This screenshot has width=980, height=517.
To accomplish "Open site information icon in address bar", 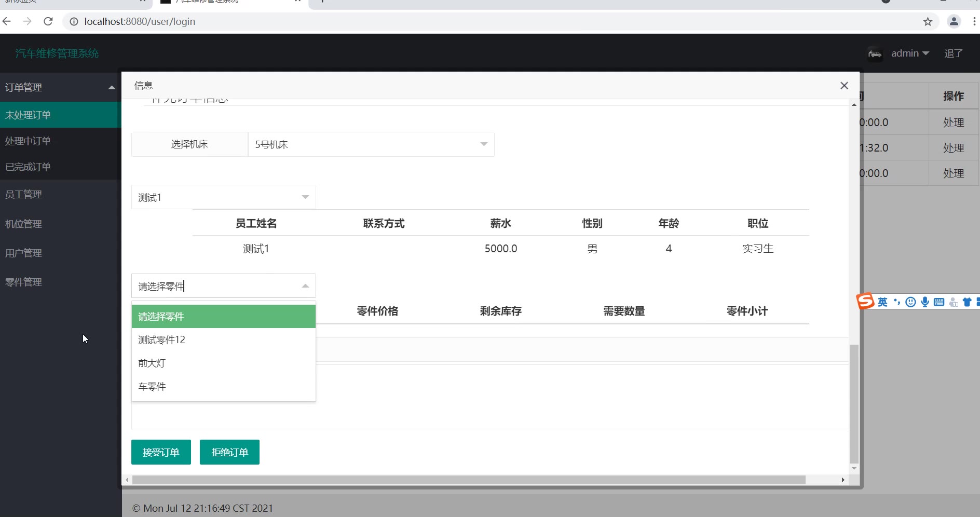I will (74, 22).
